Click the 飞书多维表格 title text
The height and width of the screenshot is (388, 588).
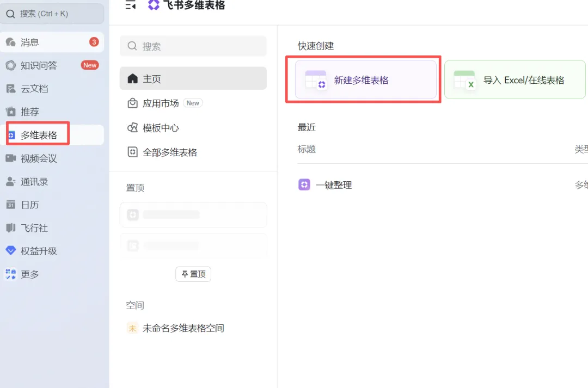[194, 5]
